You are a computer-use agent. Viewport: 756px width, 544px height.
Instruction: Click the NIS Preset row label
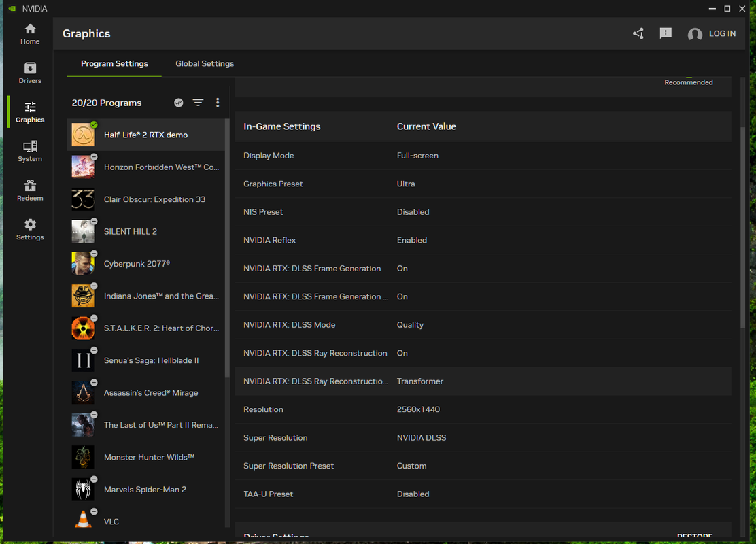click(x=263, y=212)
